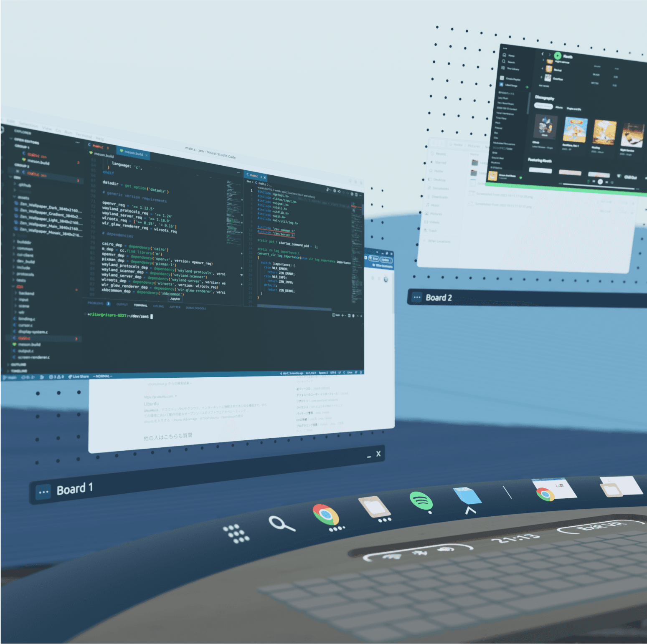Select the Albums filter in Spotify Discography
The width and height of the screenshot is (647, 644).
pos(559,108)
